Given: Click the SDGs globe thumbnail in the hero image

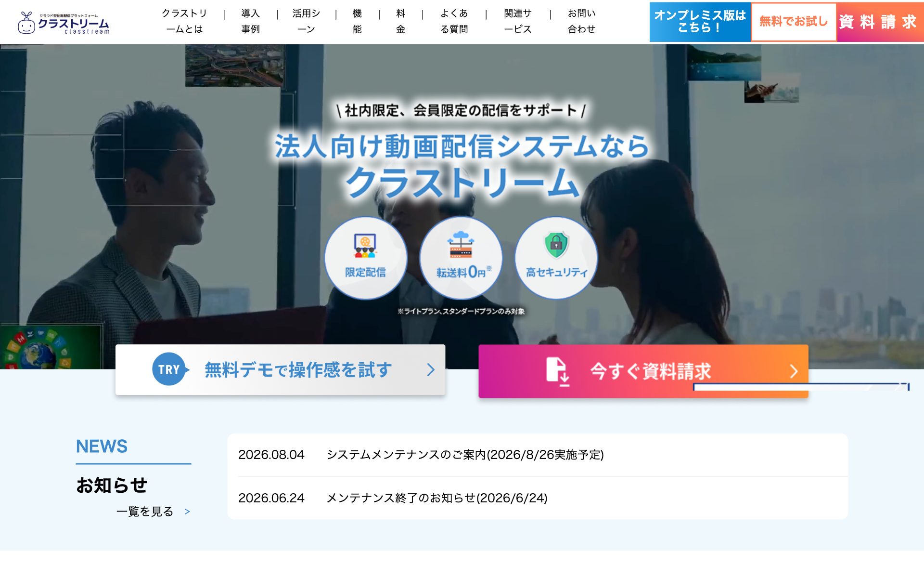Looking at the screenshot, I should pyautogui.click(x=51, y=348).
